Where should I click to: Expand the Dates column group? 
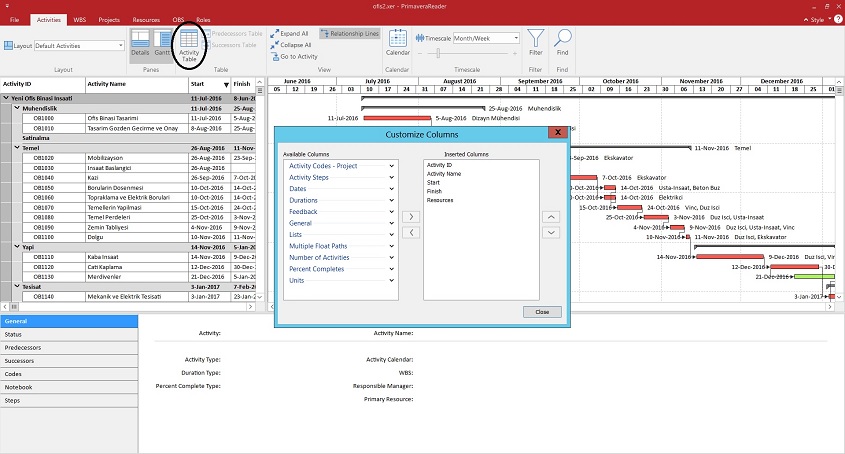(x=392, y=188)
